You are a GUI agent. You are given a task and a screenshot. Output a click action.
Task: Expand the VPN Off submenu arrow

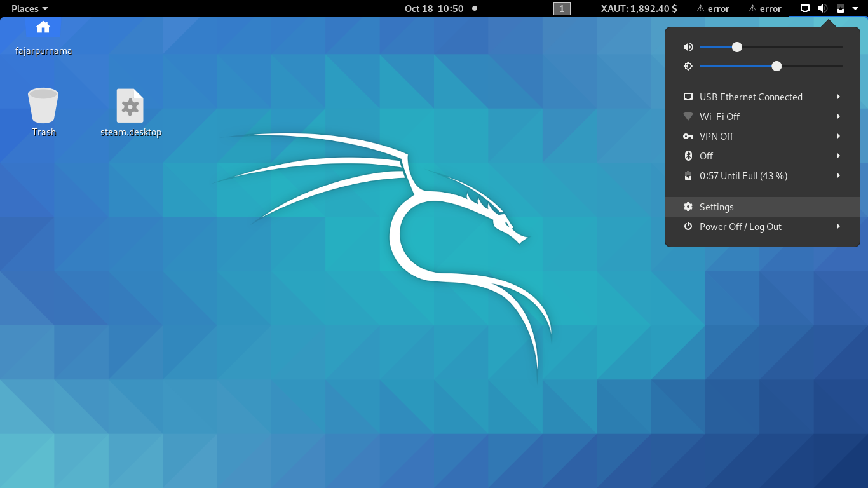(838, 136)
